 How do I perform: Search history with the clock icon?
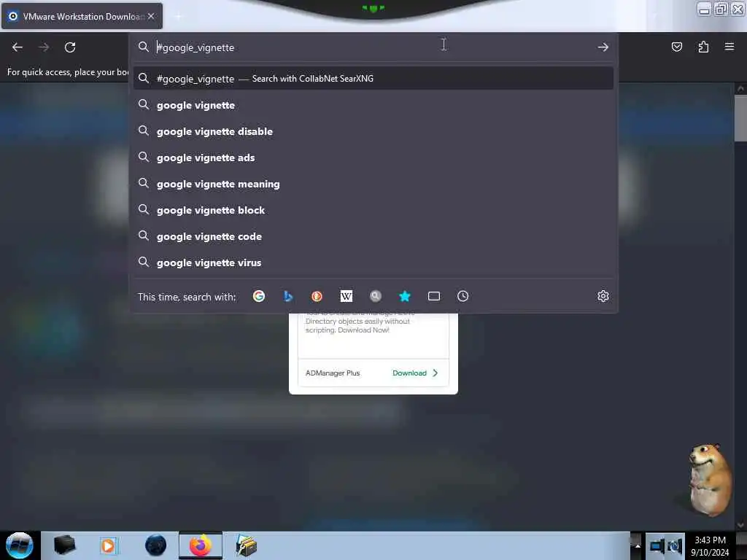tap(463, 296)
